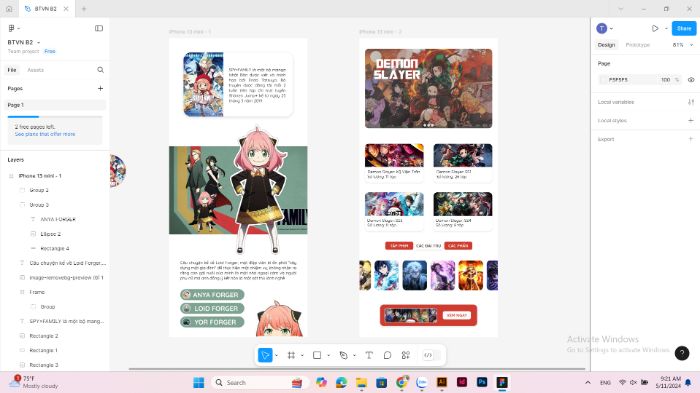This screenshot has width=700, height=393.
Task: Click ANYA FORGER button in design
Action: (x=212, y=295)
